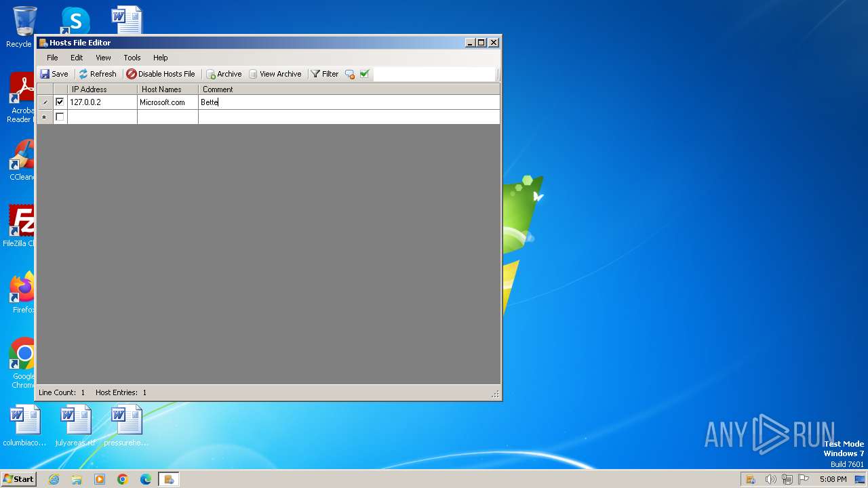Image resolution: width=868 pixels, height=488 pixels.
Task: Open Microsoft Edge from taskbar
Action: (x=146, y=479)
